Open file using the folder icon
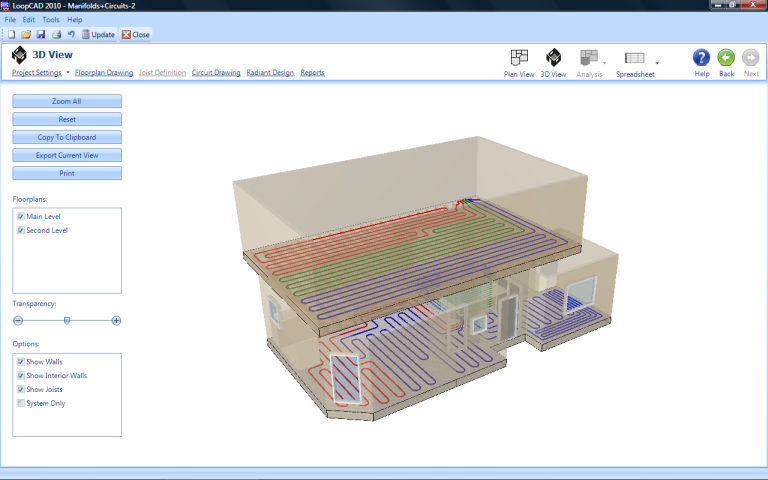Image resolution: width=768 pixels, height=480 pixels. [26, 34]
